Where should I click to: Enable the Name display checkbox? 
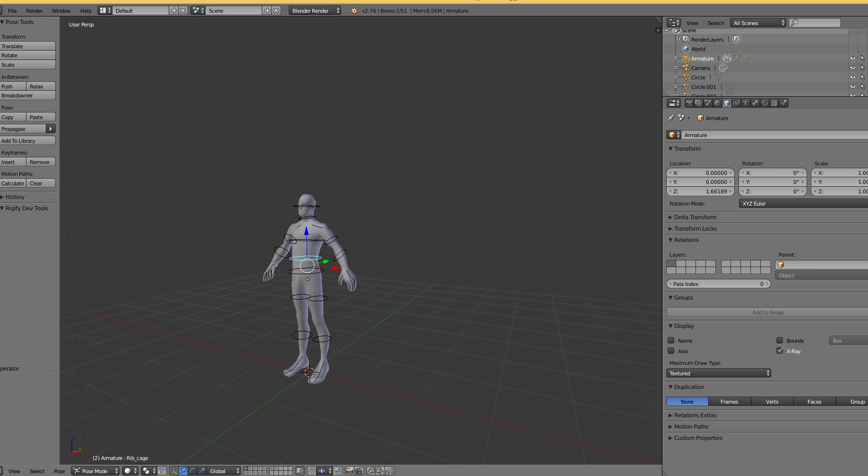pos(671,340)
